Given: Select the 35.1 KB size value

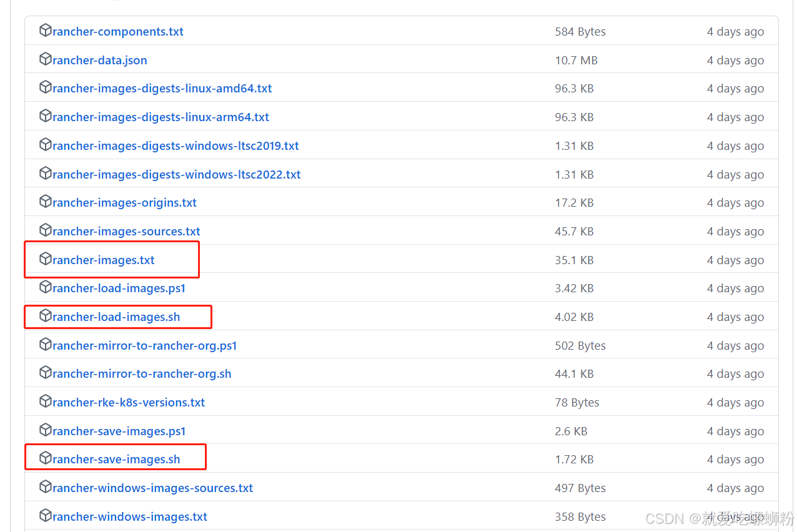Looking at the screenshot, I should pyautogui.click(x=574, y=260).
